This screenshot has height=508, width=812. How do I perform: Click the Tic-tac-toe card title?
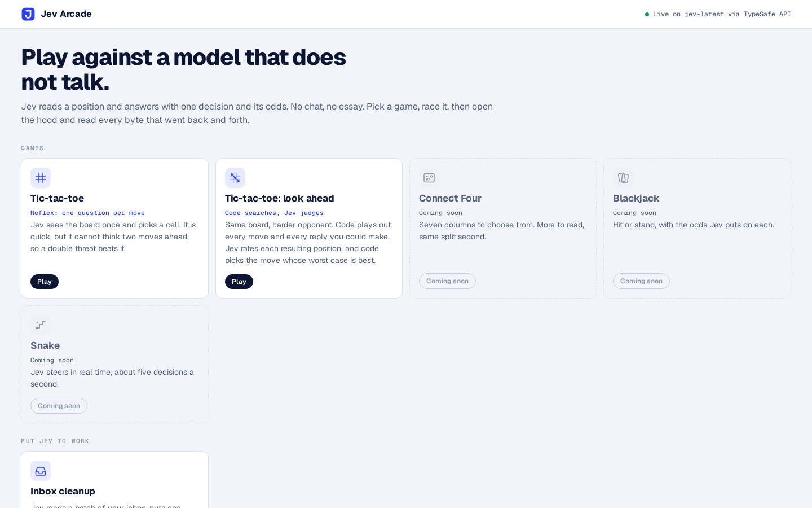click(x=57, y=198)
